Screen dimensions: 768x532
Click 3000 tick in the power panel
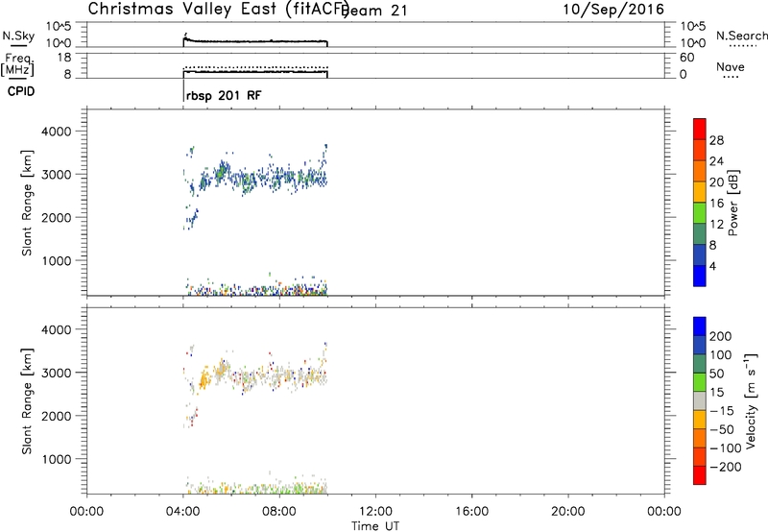coord(57,175)
